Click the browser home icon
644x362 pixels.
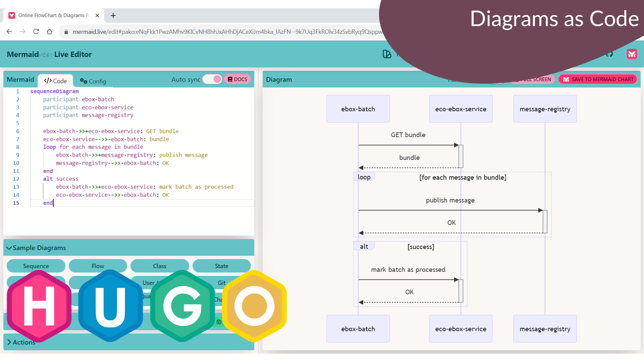[49, 32]
